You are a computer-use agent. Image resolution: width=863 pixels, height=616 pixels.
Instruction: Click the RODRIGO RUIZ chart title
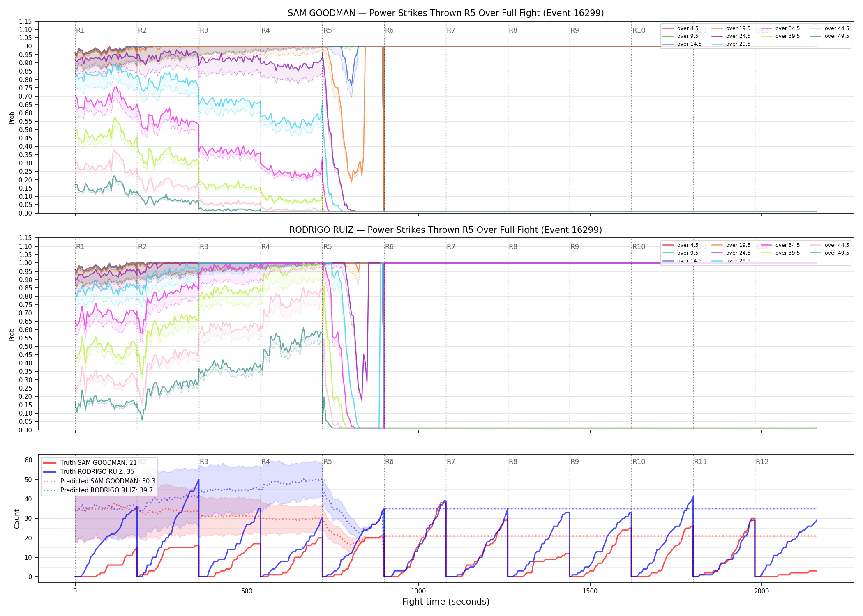click(445, 230)
